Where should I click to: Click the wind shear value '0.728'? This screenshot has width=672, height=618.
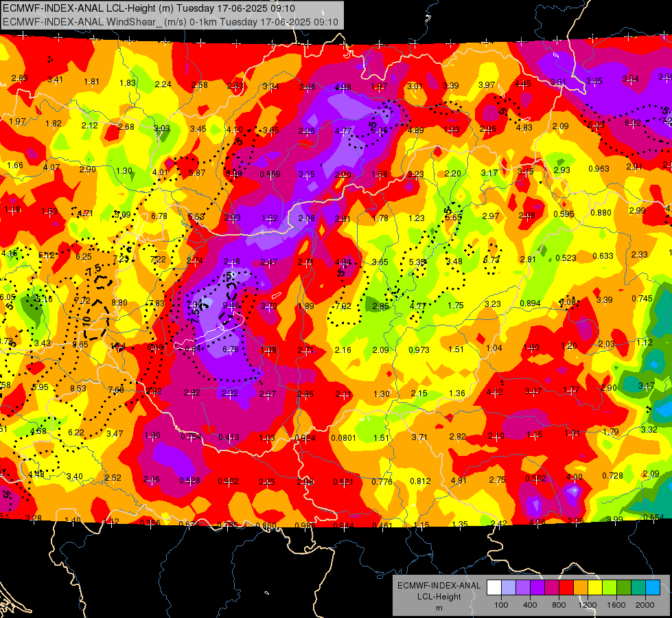(x=612, y=476)
